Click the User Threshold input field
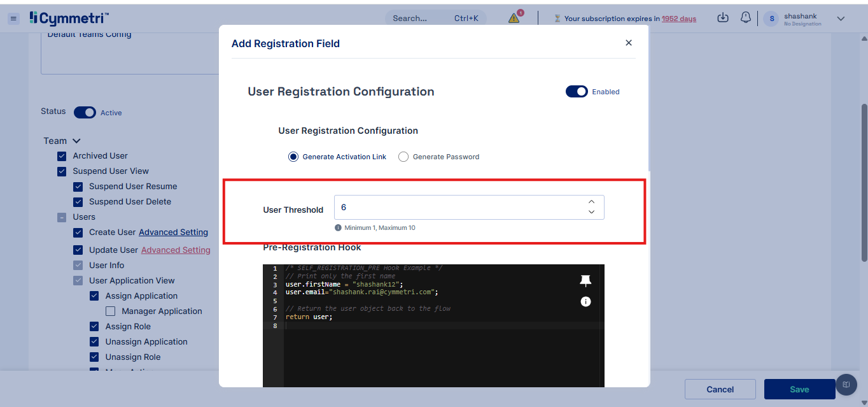 (469, 208)
